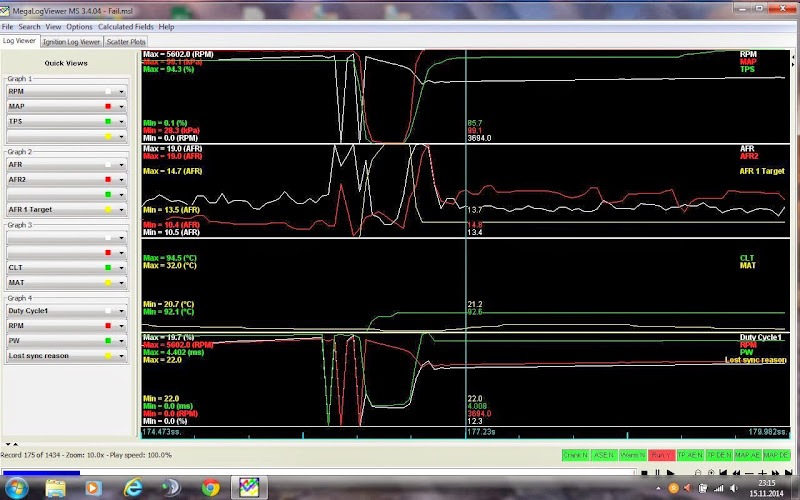Click the Stop playback button

[644, 473]
